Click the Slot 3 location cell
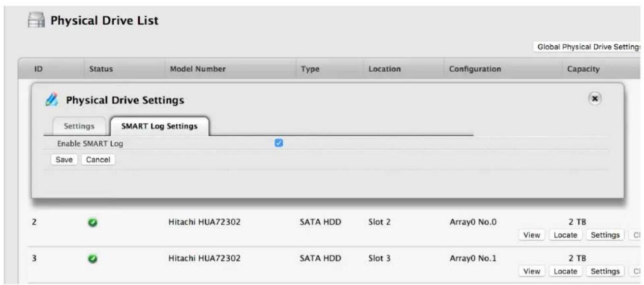 click(379, 258)
